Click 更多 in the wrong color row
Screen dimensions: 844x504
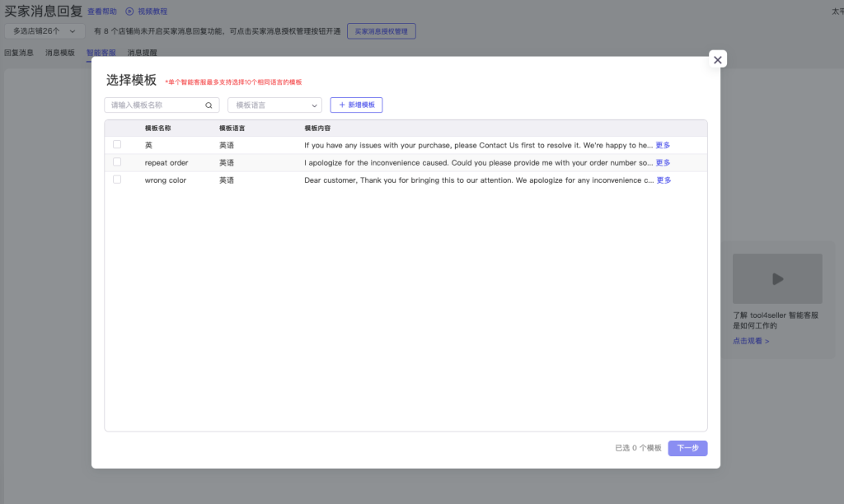(663, 180)
